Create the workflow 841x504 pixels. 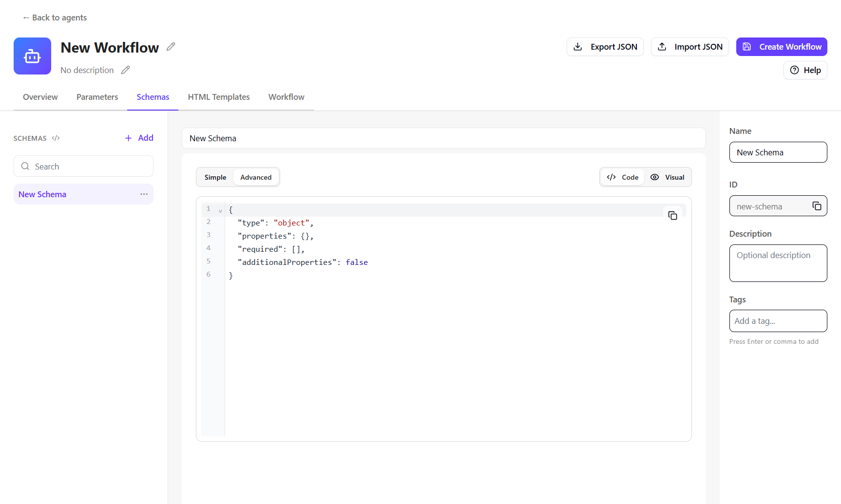click(x=782, y=47)
